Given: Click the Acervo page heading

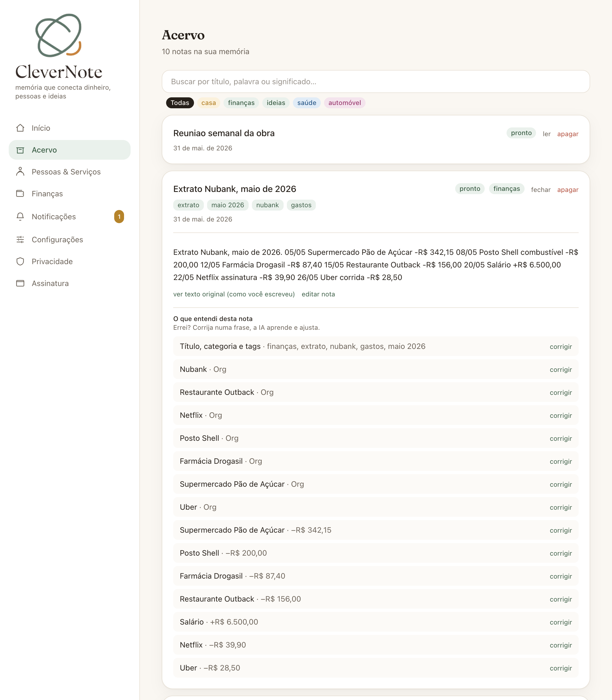Looking at the screenshot, I should 183,35.
